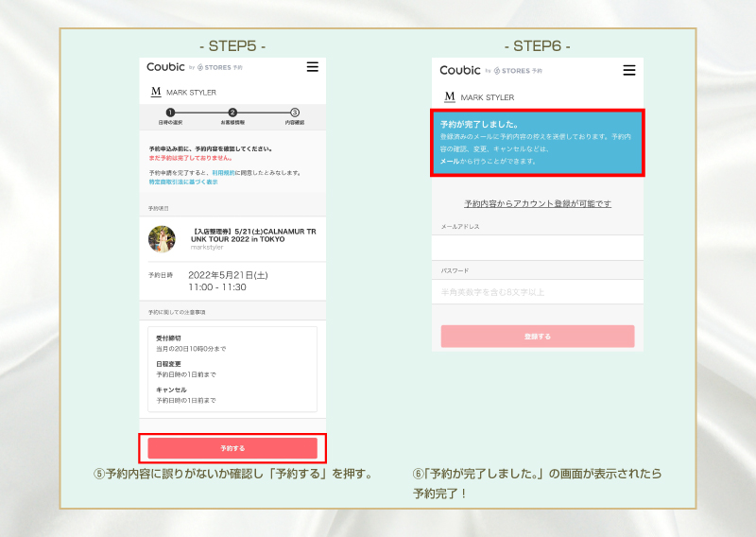Click the Coubic logo in STEP6 screen
Screen dimensions: 756x537
coord(460,70)
